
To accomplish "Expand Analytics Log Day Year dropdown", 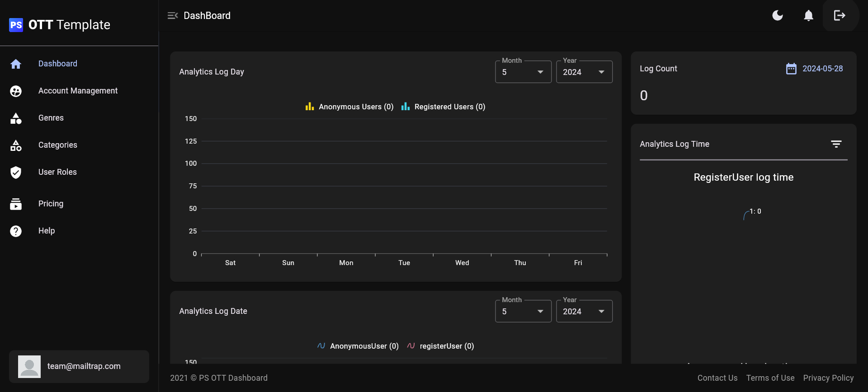I will coord(584,72).
